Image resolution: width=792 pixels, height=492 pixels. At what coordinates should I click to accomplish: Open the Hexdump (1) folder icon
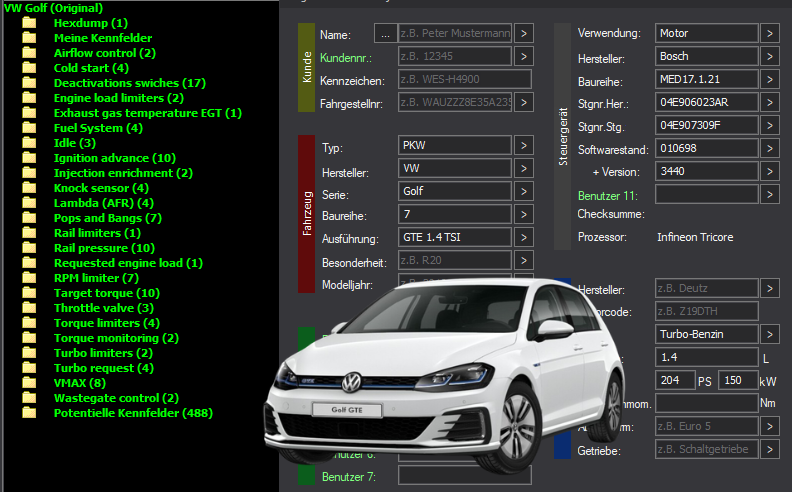[29, 23]
